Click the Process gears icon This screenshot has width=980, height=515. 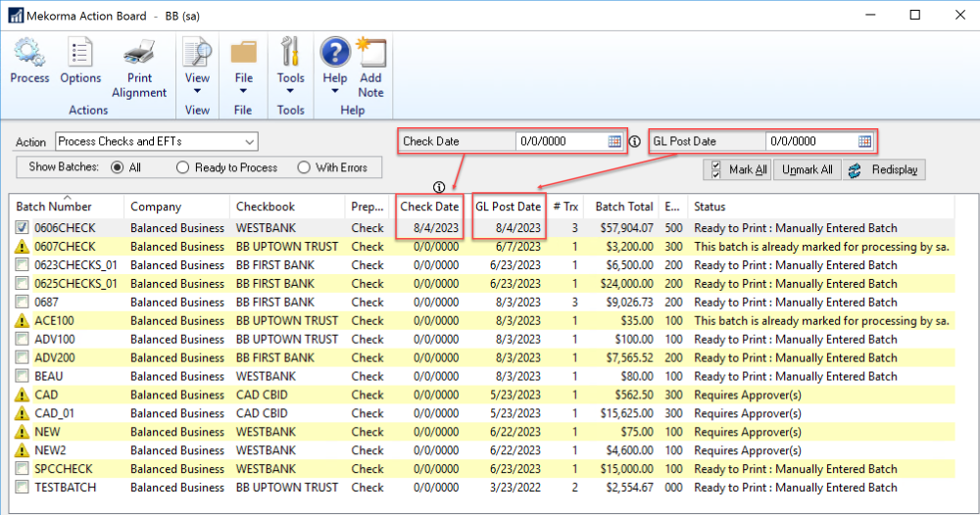tap(29, 52)
